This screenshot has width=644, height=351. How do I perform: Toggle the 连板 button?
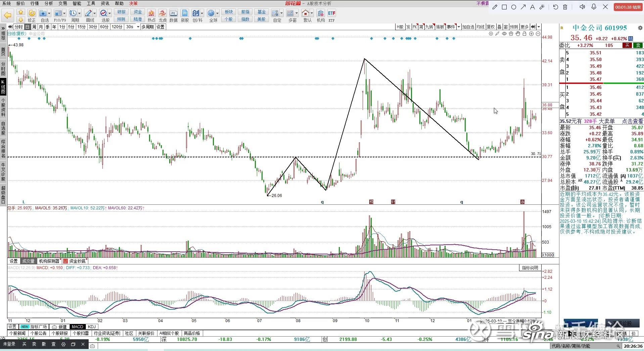441,27
